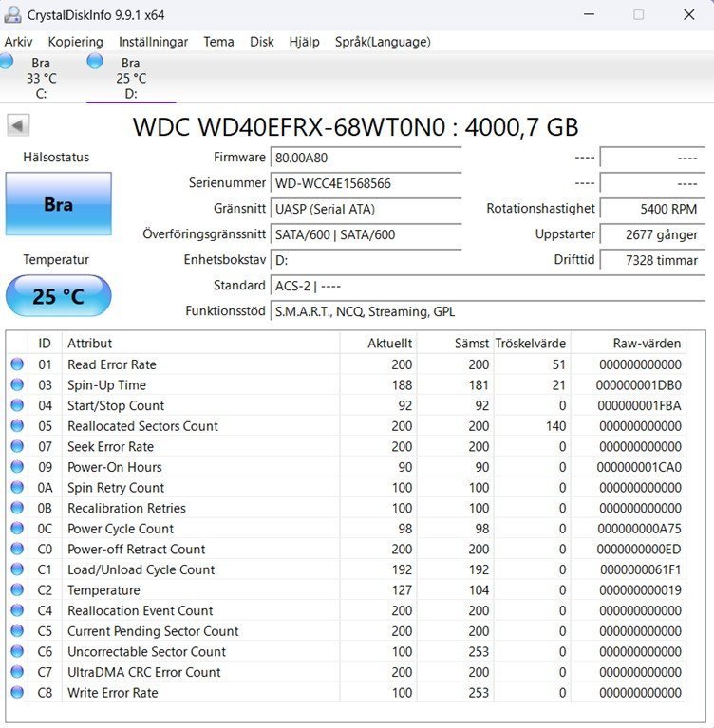Click the status dot for Power-On Hours
Screen dimensions: 714x728
click(17, 466)
